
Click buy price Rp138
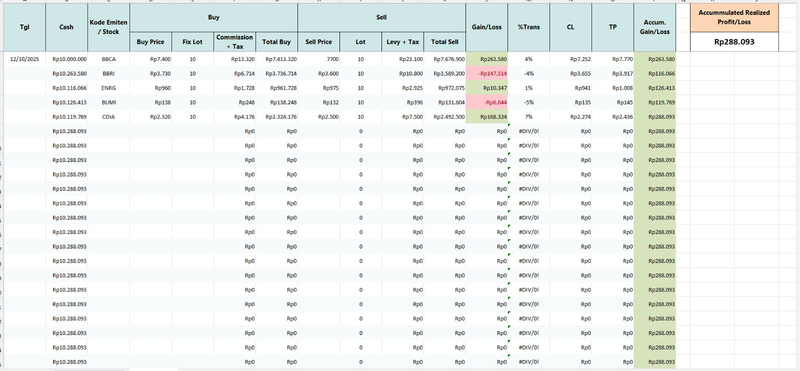(x=151, y=102)
